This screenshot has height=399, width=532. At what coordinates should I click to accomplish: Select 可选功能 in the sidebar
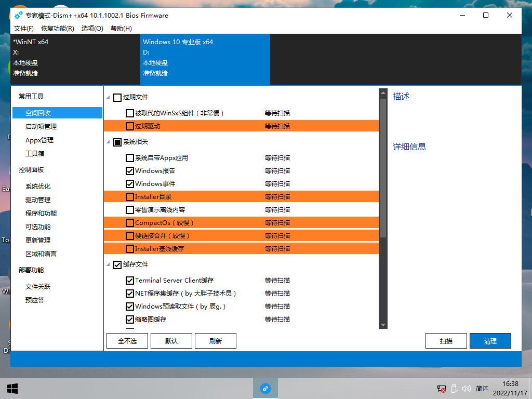38,227
